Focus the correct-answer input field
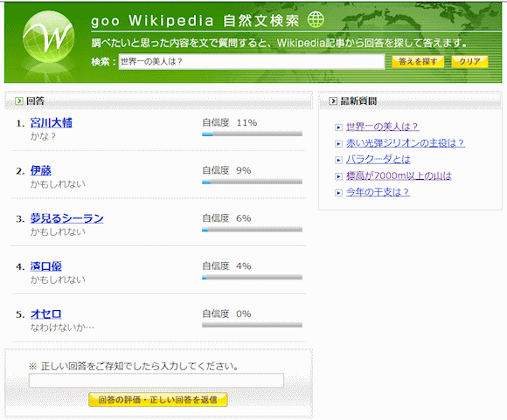 pos(156,381)
